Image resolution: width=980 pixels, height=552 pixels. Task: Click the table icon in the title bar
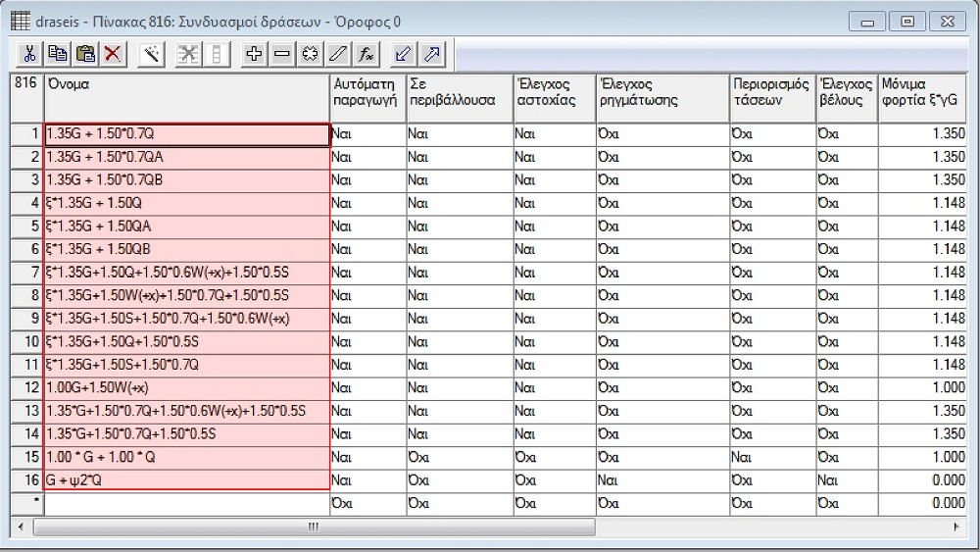click(20, 21)
